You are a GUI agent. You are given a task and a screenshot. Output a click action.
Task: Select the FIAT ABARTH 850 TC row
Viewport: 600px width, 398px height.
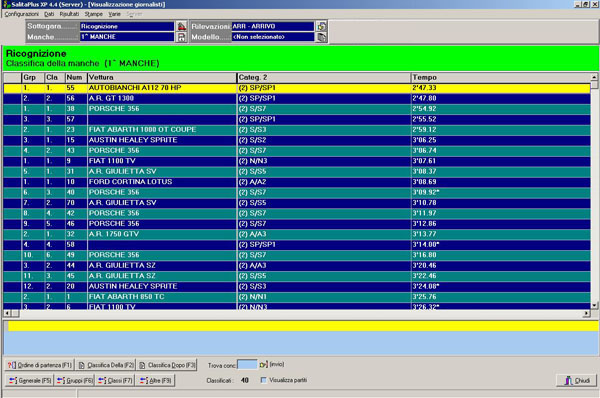tap(297, 297)
